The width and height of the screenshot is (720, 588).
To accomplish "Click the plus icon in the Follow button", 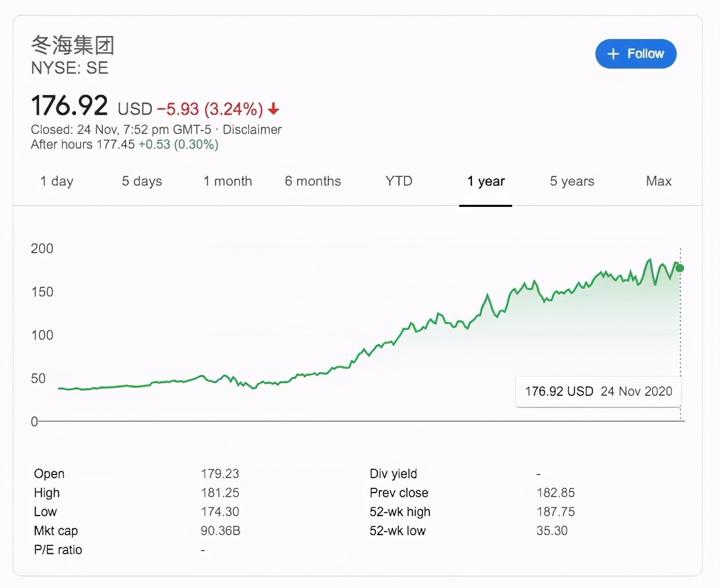I will (613, 54).
